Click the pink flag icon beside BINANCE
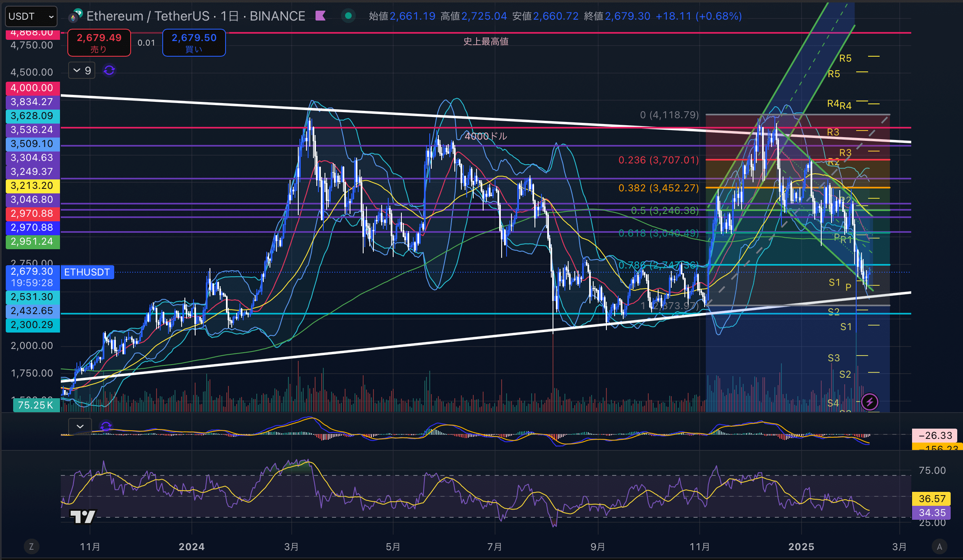 coord(320,16)
